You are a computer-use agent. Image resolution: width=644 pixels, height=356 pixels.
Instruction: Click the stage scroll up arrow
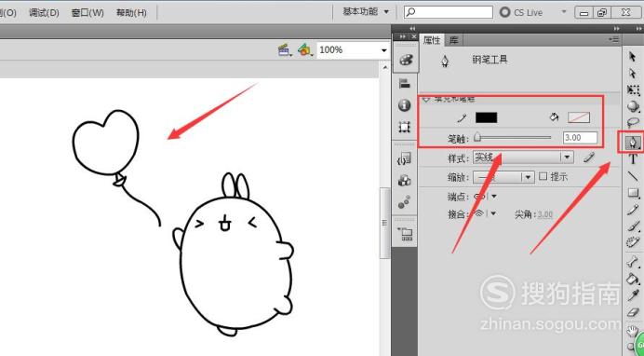(385, 67)
